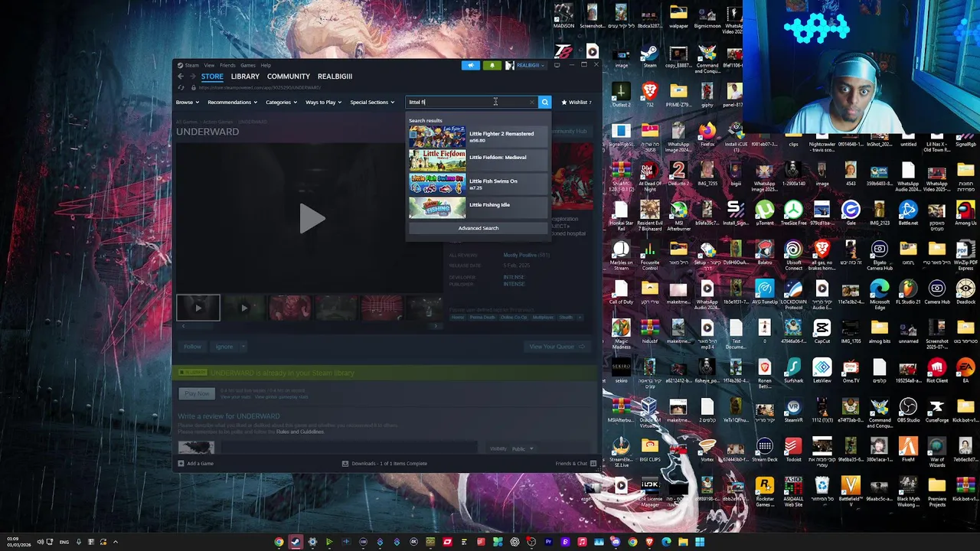Toggle Steam Big Picture mode icon
980x551 pixels.
tap(557, 65)
